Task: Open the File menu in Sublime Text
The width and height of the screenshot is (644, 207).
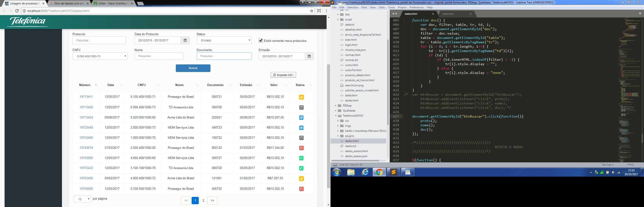Action: pos(334,7)
